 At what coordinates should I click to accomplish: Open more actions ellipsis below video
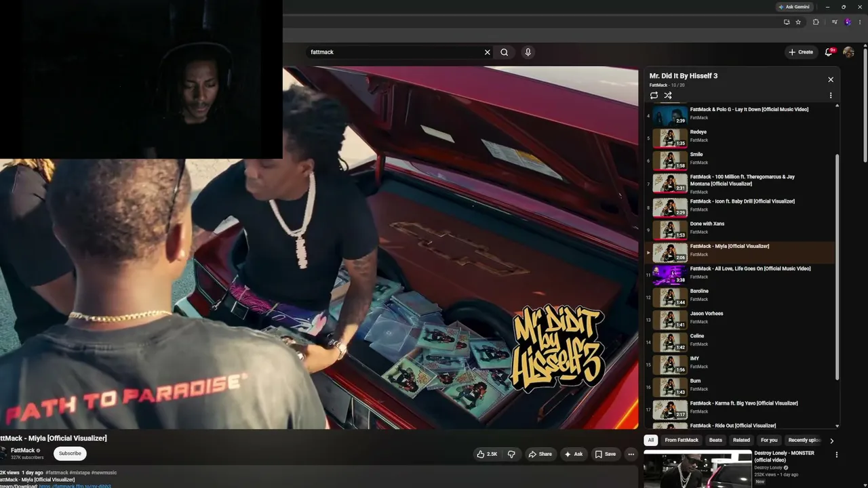coord(631,454)
